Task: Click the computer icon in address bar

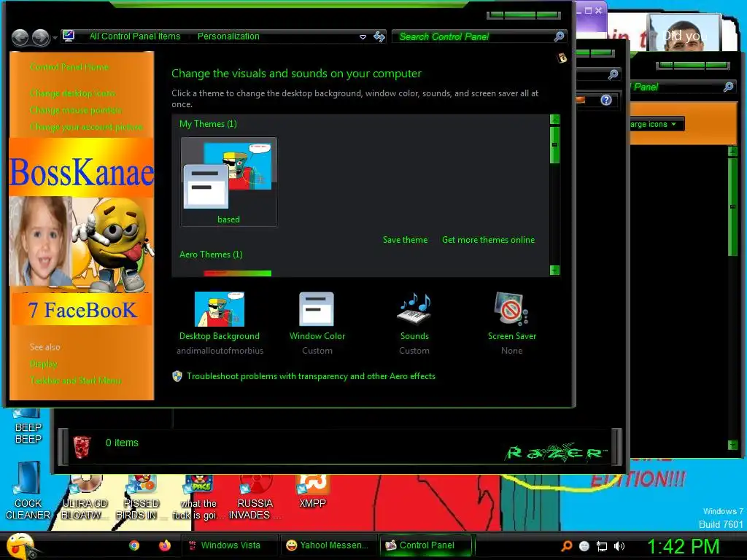Action: pyautogui.click(x=69, y=36)
